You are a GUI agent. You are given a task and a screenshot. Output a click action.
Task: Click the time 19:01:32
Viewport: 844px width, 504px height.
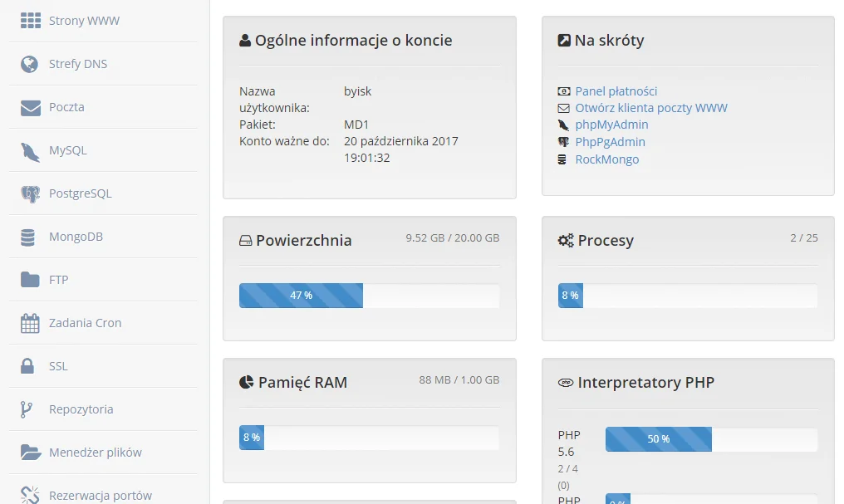click(x=367, y=158)
